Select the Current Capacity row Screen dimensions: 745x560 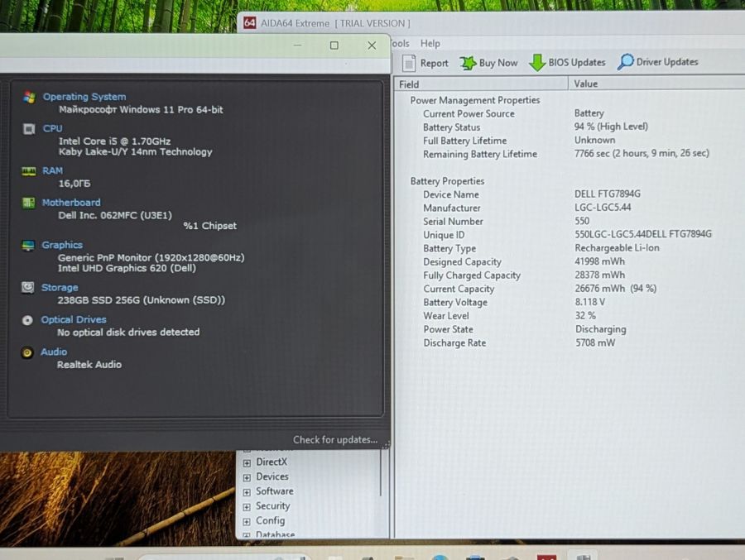[x=570, y=289]
